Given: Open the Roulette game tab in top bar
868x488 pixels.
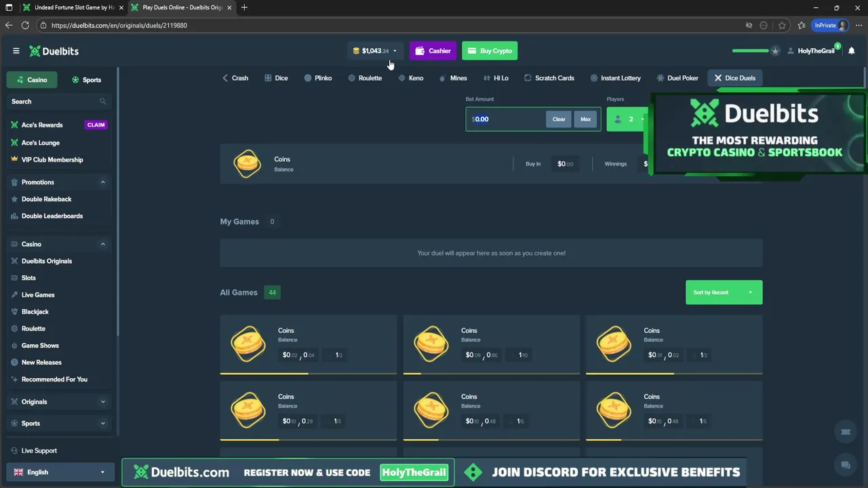Looking at the screenshot, I should click(365, 78).
